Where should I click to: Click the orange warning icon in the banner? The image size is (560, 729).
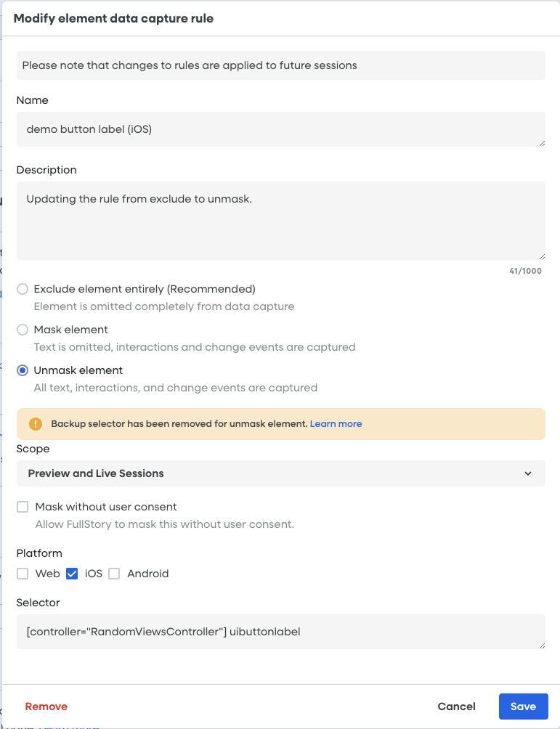(x=36, y=424)
